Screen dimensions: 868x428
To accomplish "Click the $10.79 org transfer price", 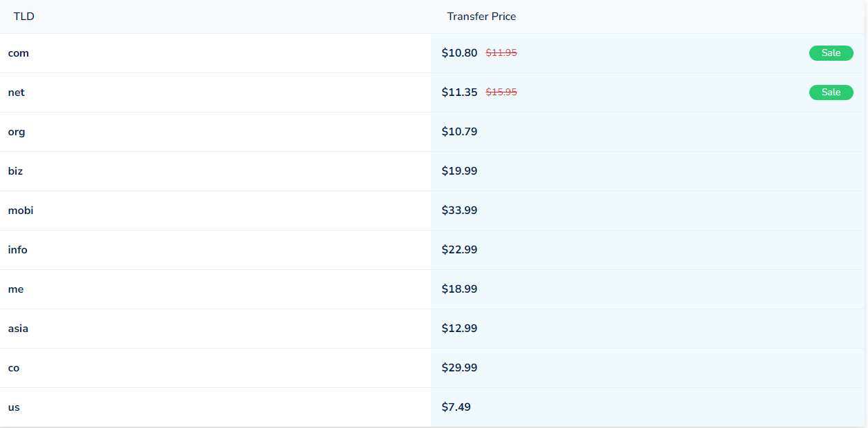I will [x=459, y=132].
